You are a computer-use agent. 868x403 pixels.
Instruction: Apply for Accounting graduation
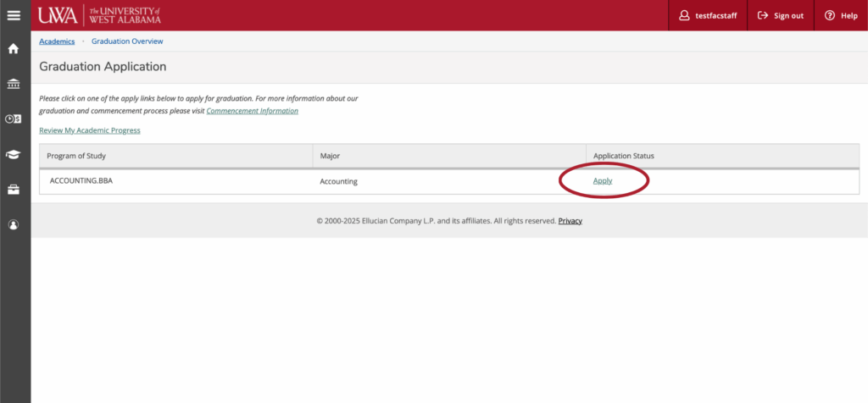pos(603,181)
